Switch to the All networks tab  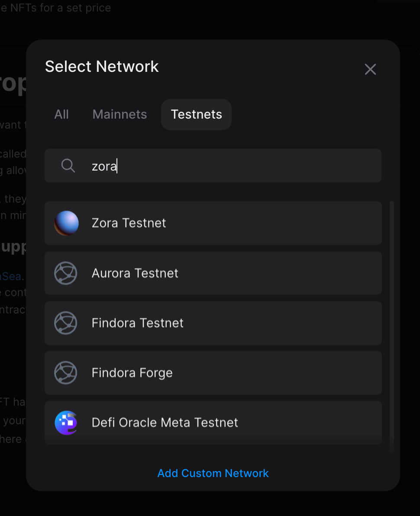[x=61, y=114]
